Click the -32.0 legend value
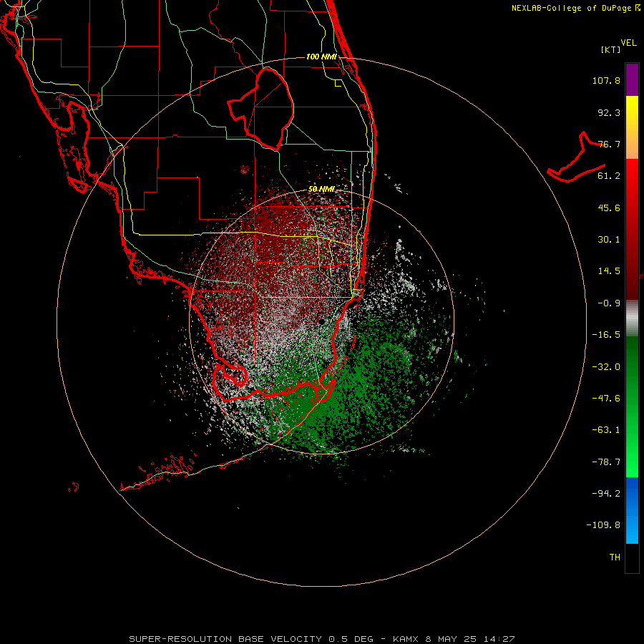 click(606, 367)
